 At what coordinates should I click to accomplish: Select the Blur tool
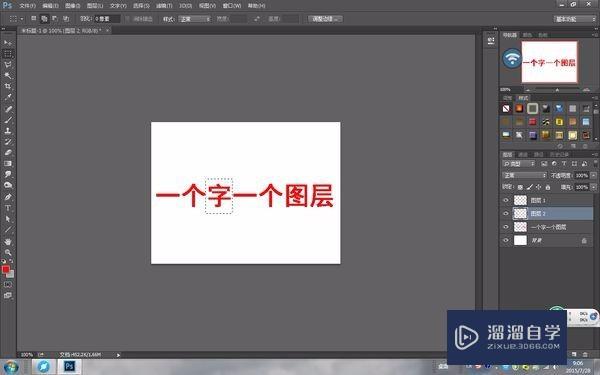tap(8, 174)
